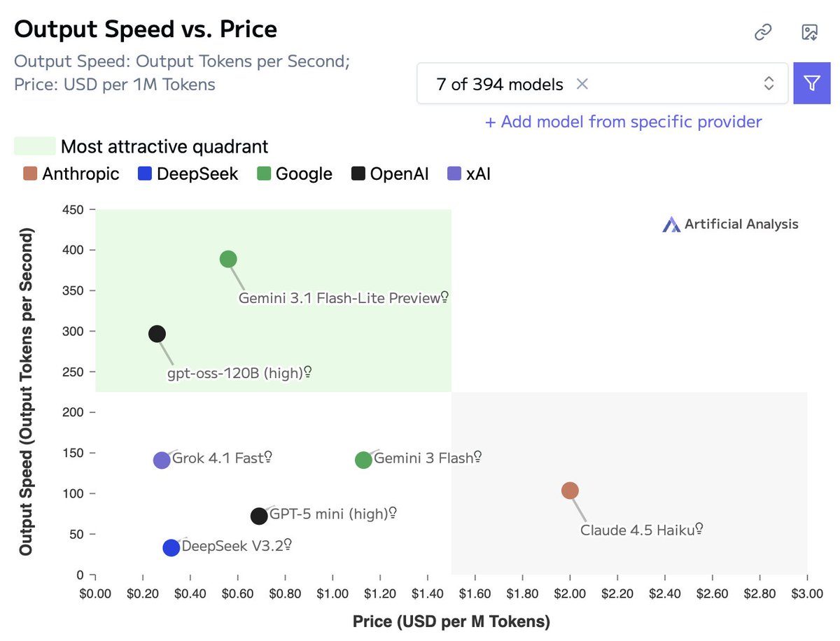Viewport: 840px width, 641px height.
Task: Copy the chart link icon
Action: point(762,32)
